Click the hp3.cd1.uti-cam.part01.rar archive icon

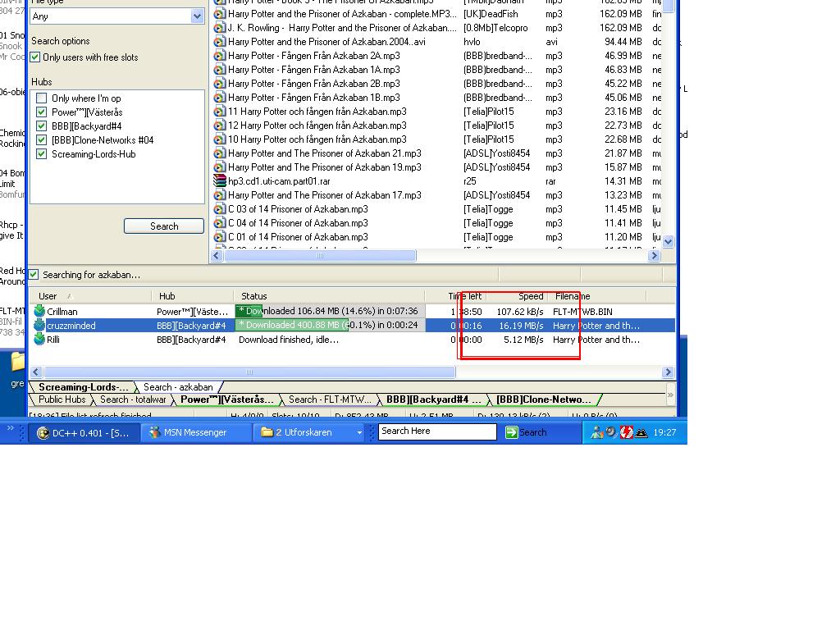coord(220,180)
